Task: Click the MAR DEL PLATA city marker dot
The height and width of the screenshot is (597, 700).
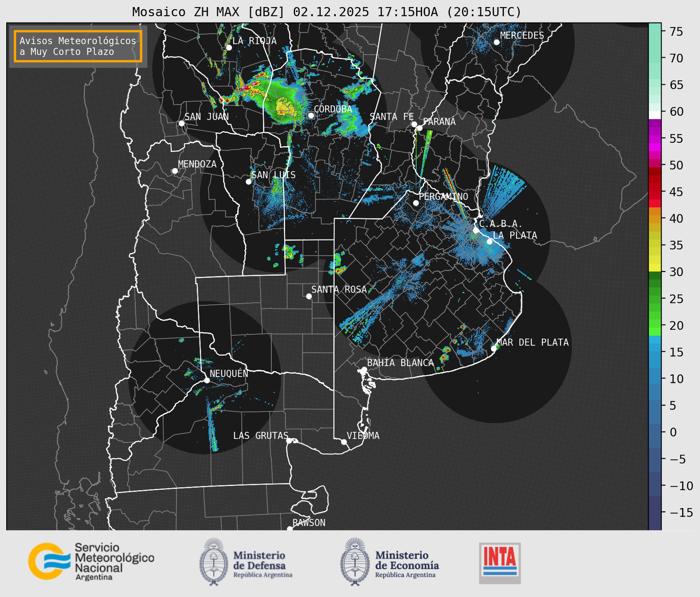Action: click(x=493, y=349)
